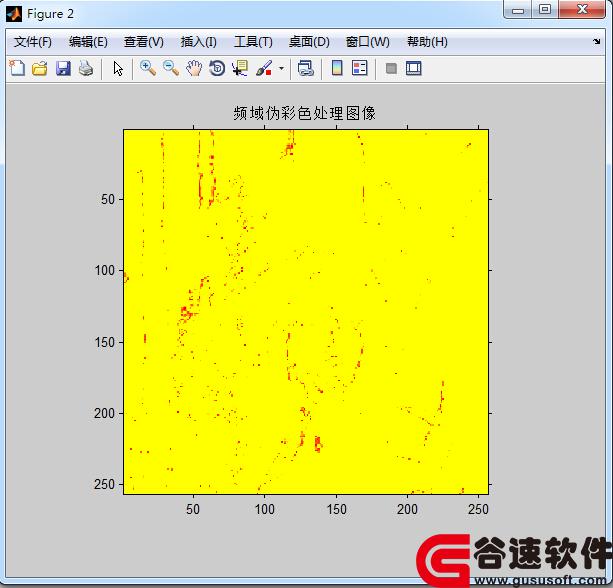Print the figure using the printer icon

pyautogui.click(x=86, y=68)
